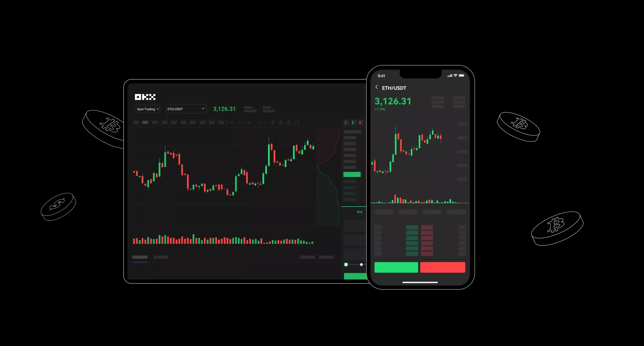Click the volume indicator bar icon
Image resolution: width=644 pixels, height=346 pixels.
(249, 123)
